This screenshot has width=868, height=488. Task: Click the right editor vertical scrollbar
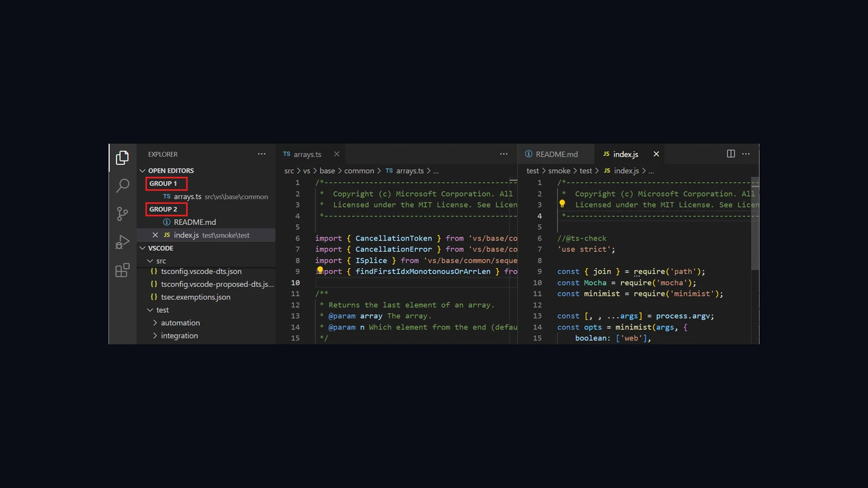click(x=755, y=223)
